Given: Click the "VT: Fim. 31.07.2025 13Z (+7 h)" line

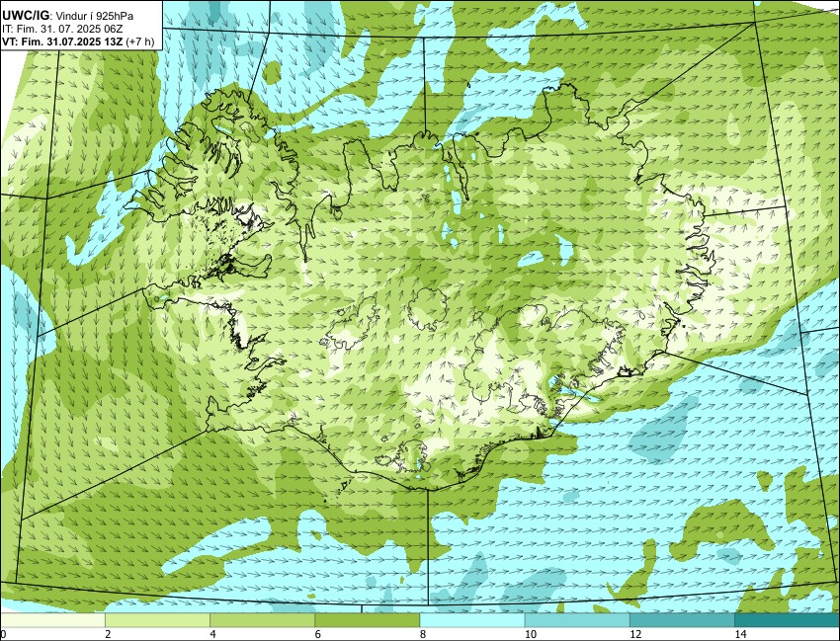Looking at the screenshot, I should point(78,41).
